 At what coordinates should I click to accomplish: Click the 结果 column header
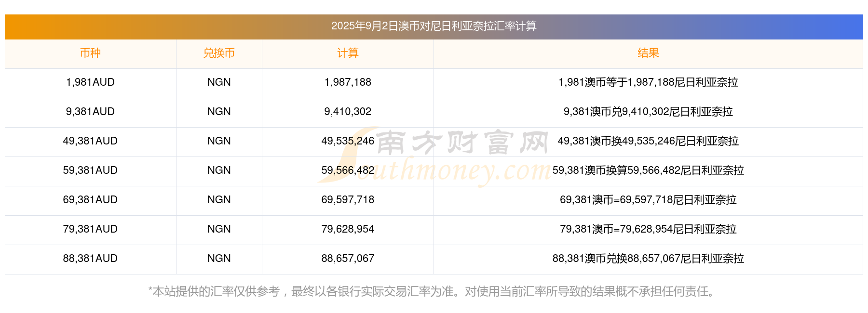(x=648, y=53)
